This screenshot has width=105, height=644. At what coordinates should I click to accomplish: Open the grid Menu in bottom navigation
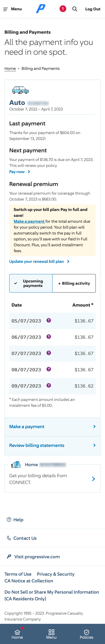(x=51, y=634)
